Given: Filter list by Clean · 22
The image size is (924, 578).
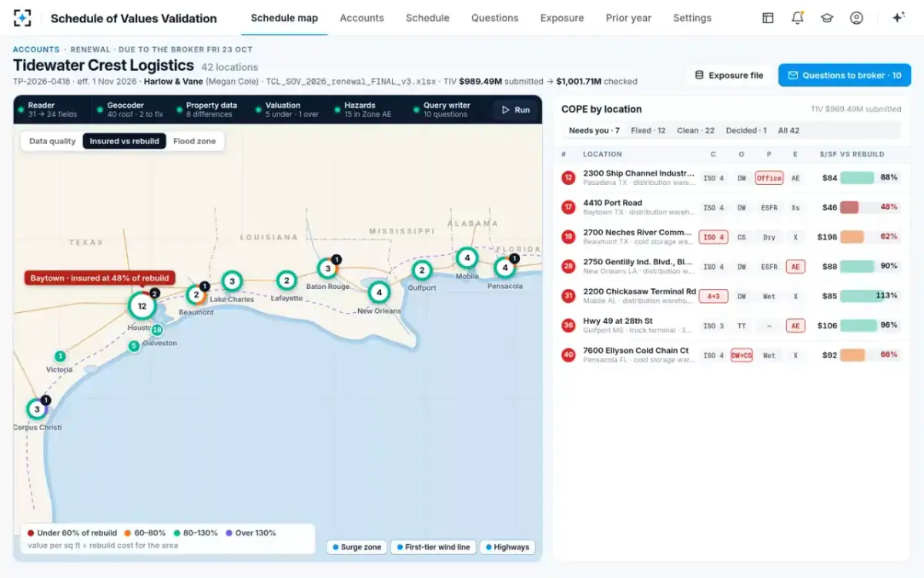Looking at the screenshot, I should (695, 130).
